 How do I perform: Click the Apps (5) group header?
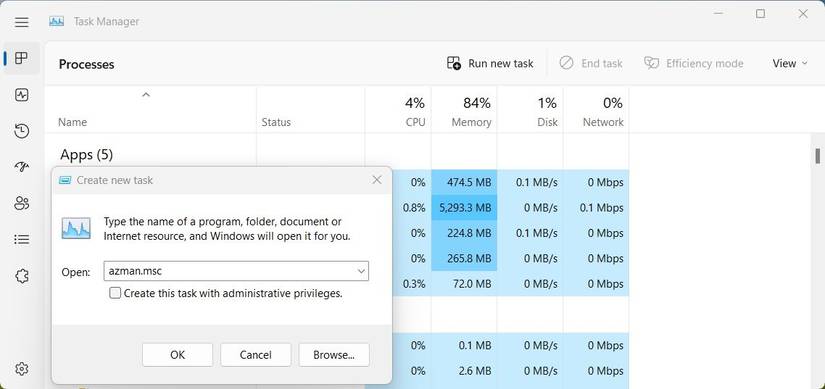point(86,155)
